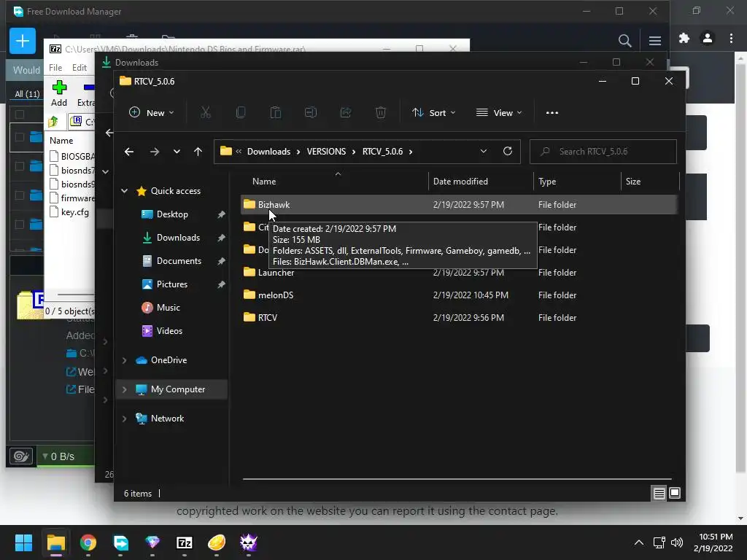Show hidden system tray icons

pos(639,542)
